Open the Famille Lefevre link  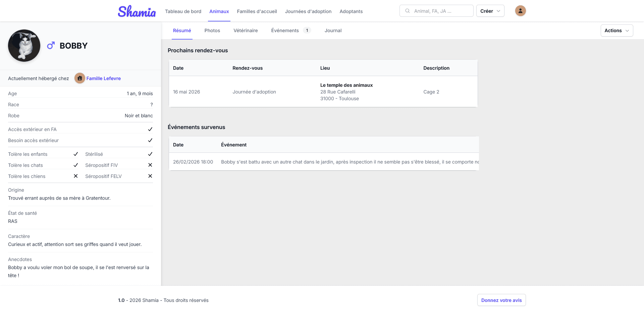tap(103, 78)
